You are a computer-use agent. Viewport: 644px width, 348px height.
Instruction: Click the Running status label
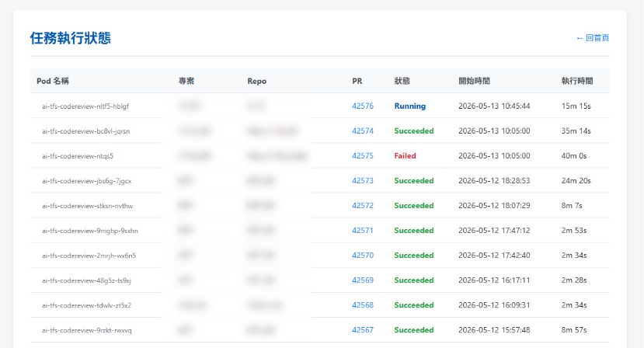(x=410, y=106)
